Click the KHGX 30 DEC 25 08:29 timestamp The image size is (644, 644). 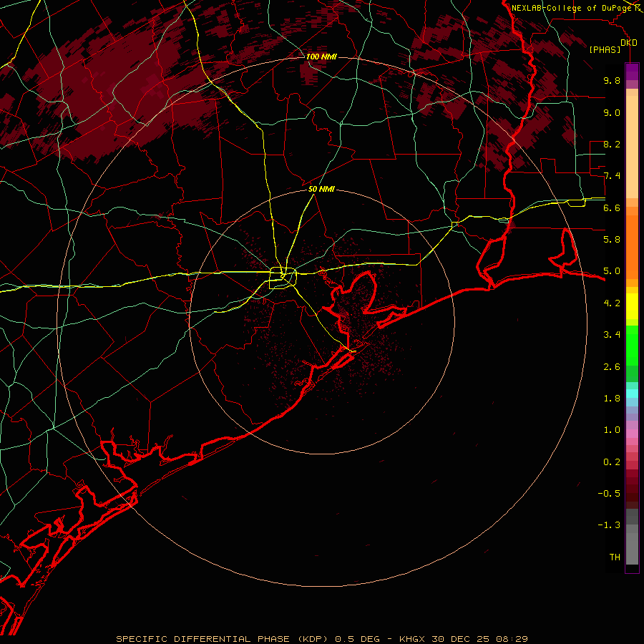click(x=463, y=639)
